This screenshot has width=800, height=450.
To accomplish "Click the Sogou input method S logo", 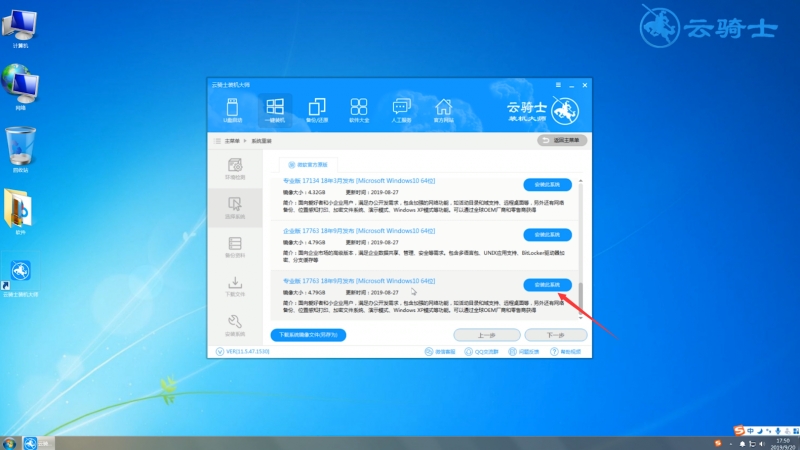I will coord(739,431).
